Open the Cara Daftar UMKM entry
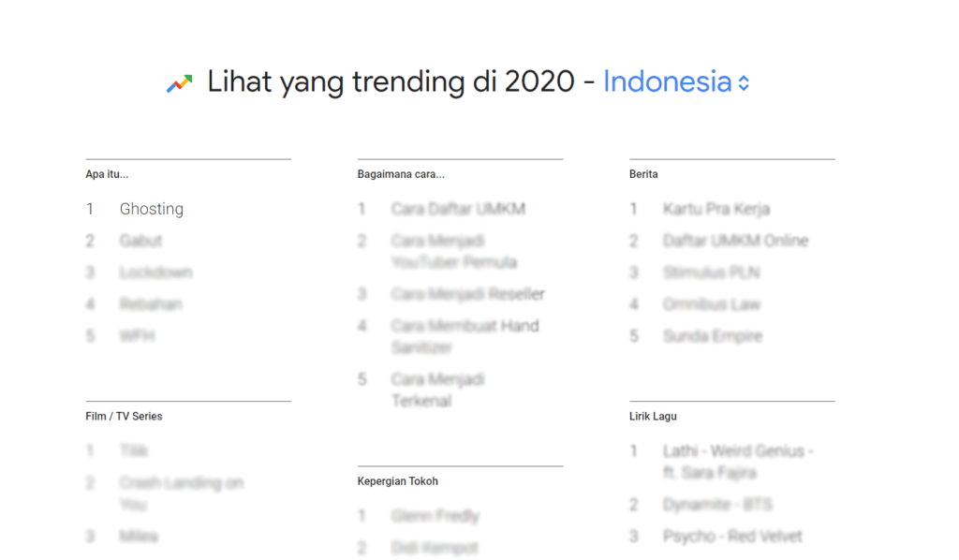This screenshot has height=560, width=959. tap(458, 209)
